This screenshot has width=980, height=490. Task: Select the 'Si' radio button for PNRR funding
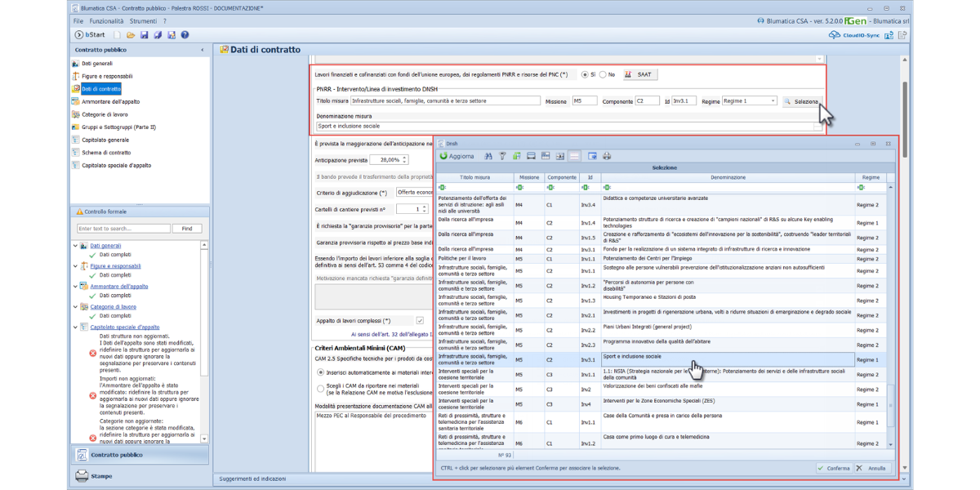[x=585, y=74]
